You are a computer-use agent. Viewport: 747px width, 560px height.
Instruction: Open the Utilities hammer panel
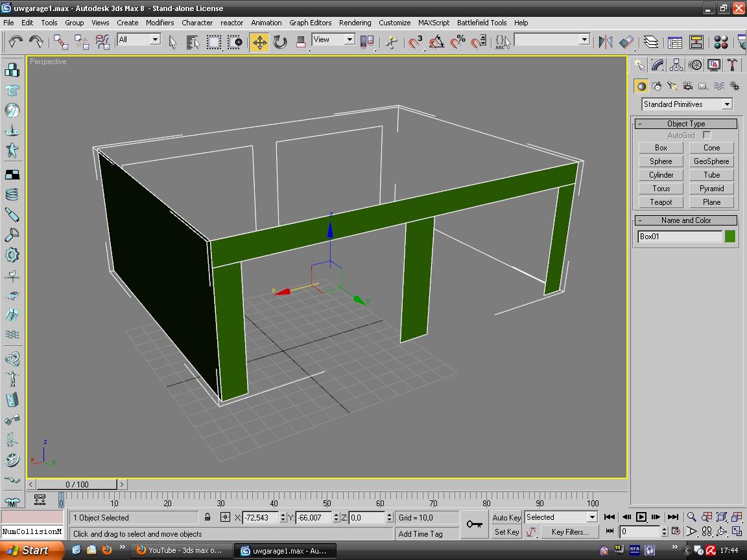pyautogui.click(x=732, y=65)
